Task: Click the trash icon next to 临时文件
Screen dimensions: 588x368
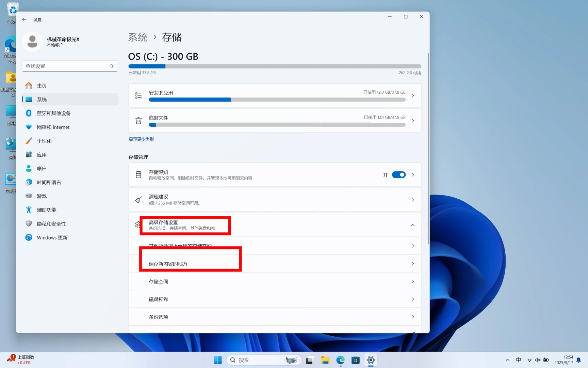Action: pyautogui.click(x=138, y=121)
